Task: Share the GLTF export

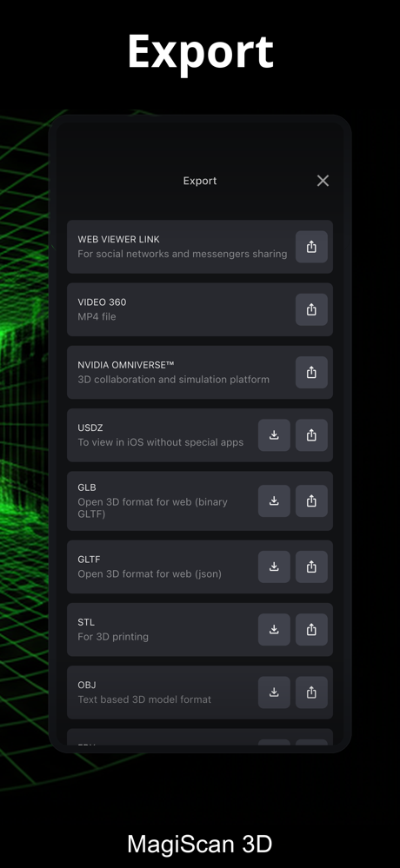Action: (311, 567)
